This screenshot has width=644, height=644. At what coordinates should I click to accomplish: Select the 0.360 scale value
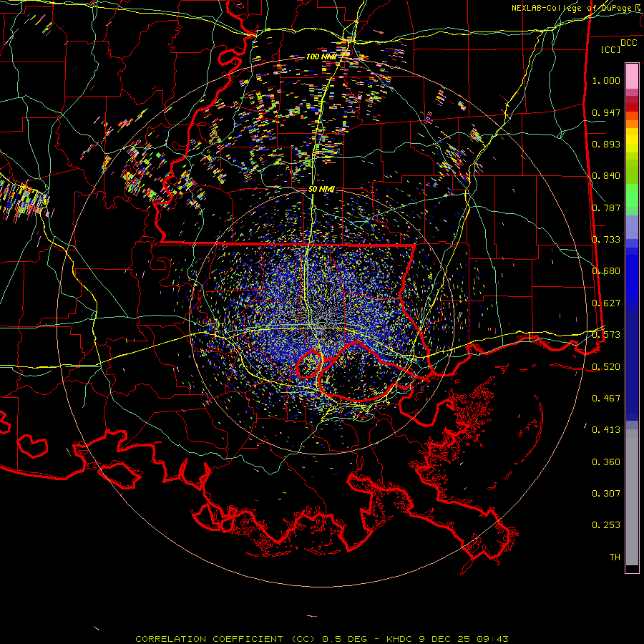pyautogui.click(x=606, y=462)
